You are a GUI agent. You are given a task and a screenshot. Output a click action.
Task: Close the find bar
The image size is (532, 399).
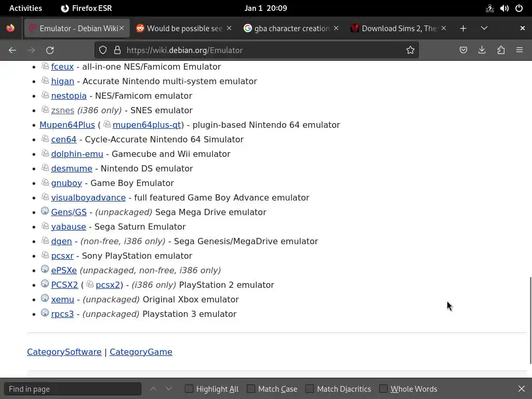pos(522,389)
